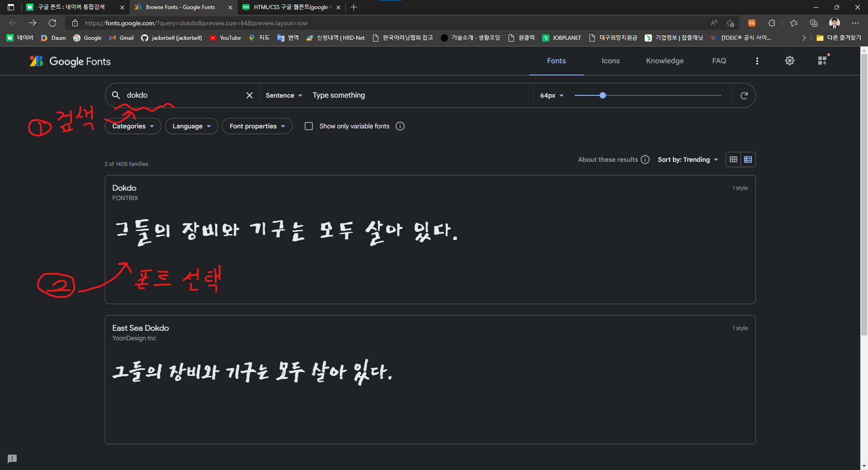Focus the dokdo search input field

(183, 95)
